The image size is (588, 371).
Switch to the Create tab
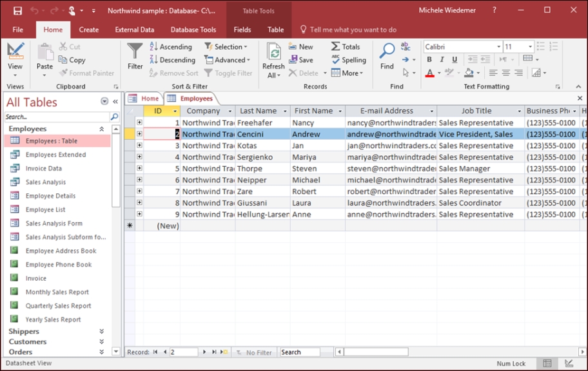(89, 30)
